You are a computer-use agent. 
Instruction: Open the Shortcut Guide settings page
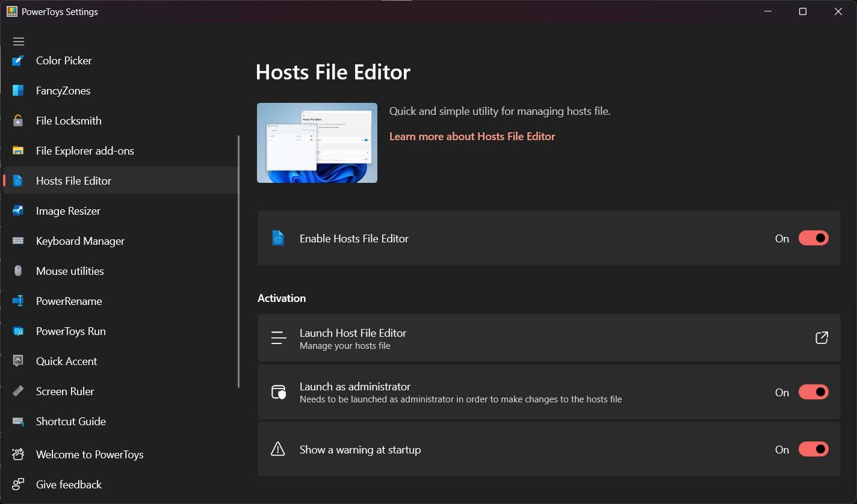(70, 421)
